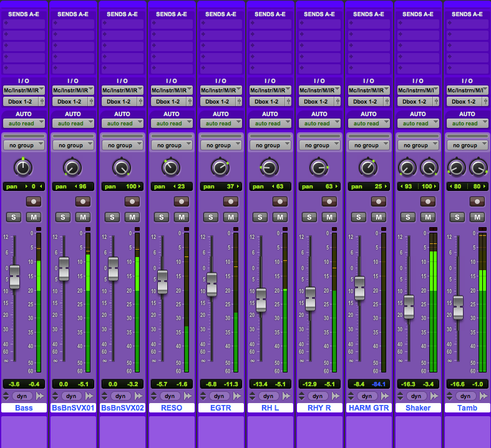The height and width of the screenshot is (448, 491).
Task: Click I/O header on RESO track
Action: (x=172, y=80)
